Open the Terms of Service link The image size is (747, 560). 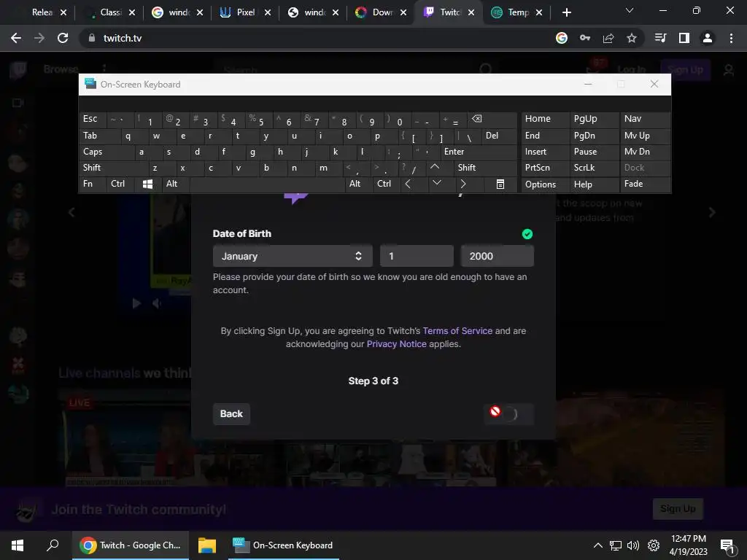coord(457,331)
